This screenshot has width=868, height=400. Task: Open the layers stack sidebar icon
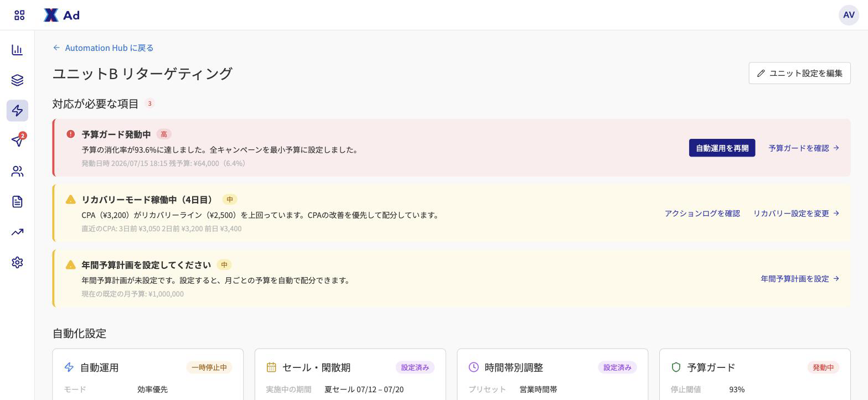(17, 80)
